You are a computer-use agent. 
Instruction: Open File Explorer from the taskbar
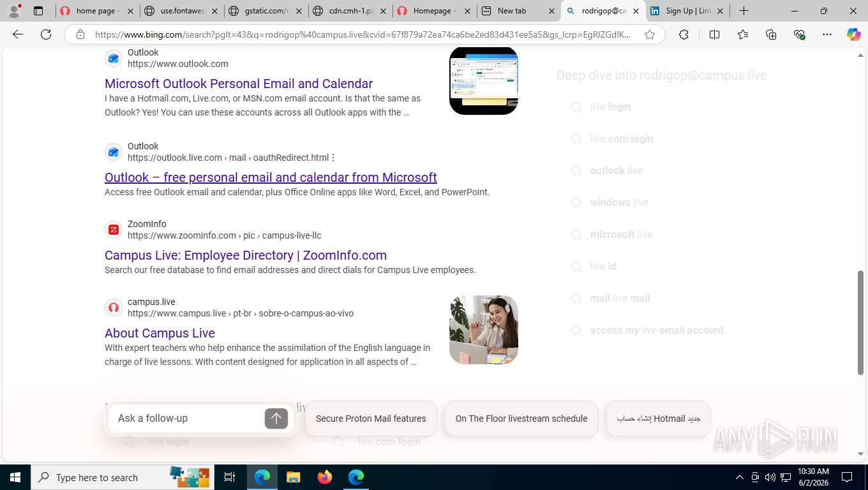point(293,477)
